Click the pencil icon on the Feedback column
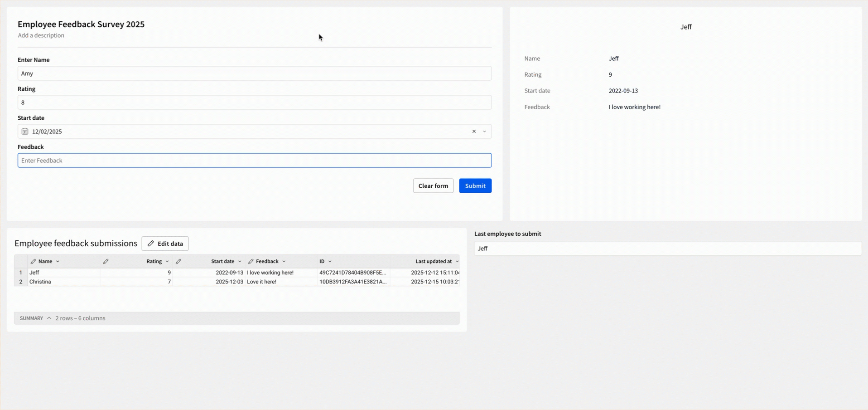 pyautogui.click(x=251, y=261)
